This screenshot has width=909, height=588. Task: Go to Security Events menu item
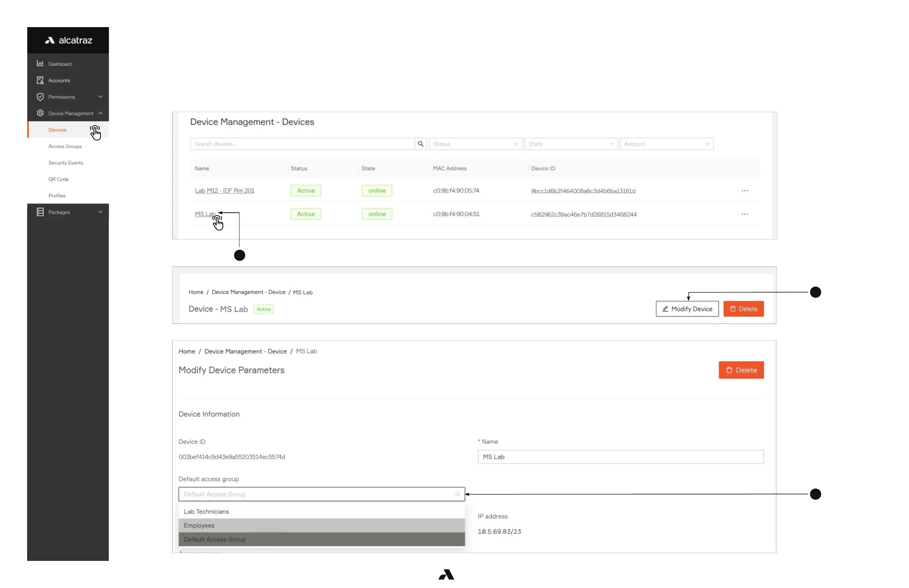66,163
